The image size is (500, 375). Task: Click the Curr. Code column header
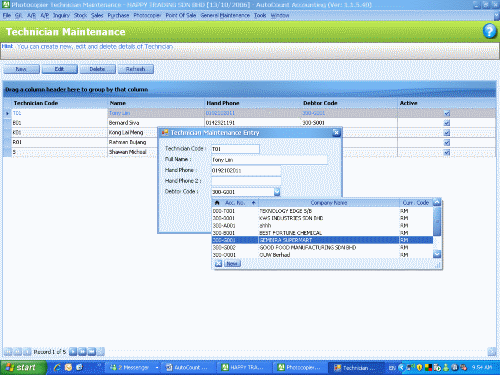416,203
